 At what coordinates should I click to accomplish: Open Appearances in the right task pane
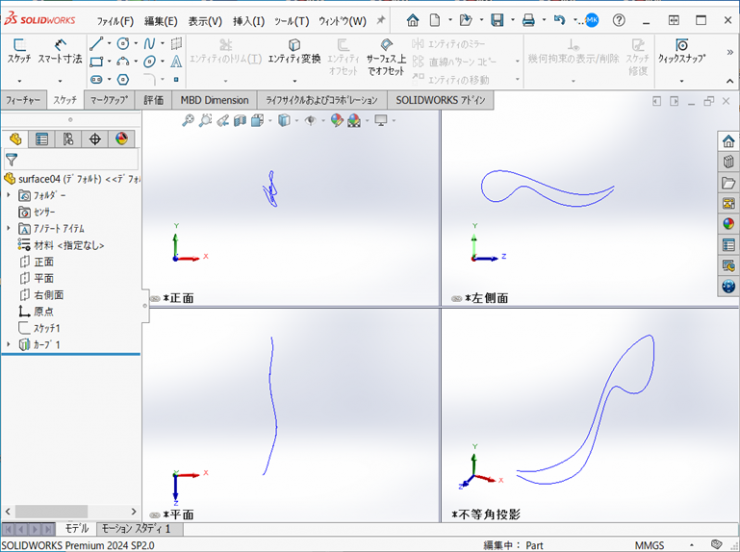tap(728, 224)
